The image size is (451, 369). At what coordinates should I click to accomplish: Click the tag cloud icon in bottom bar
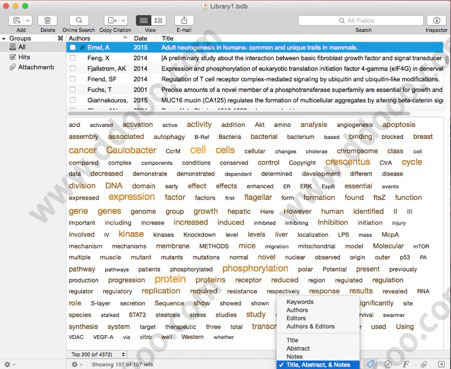[x=371, y=364]
